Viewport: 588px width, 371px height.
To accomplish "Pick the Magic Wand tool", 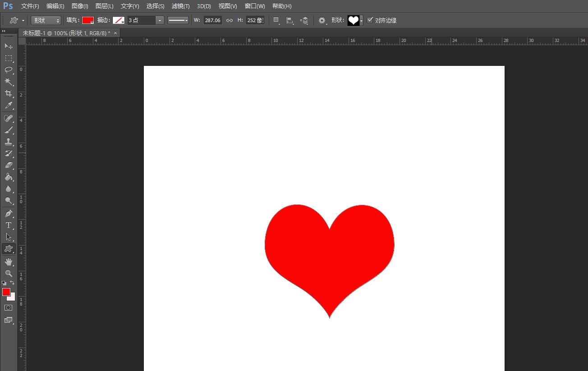I will tap(8, 81).
